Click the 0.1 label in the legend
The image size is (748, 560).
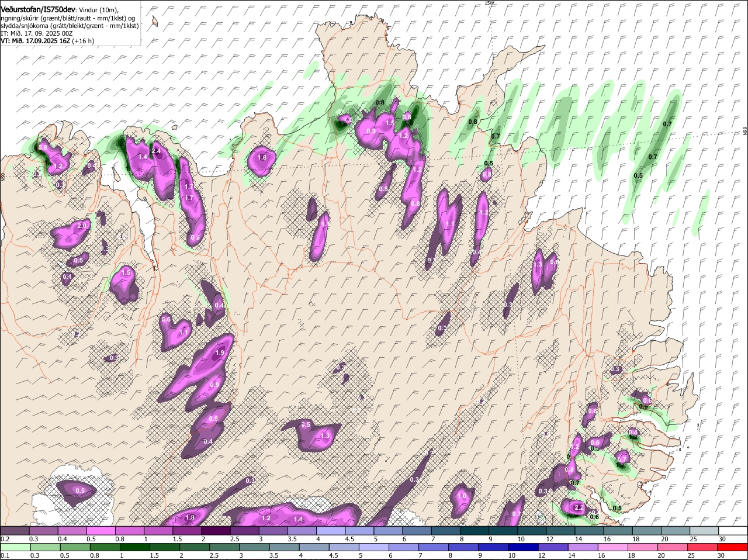click(5, 555)
